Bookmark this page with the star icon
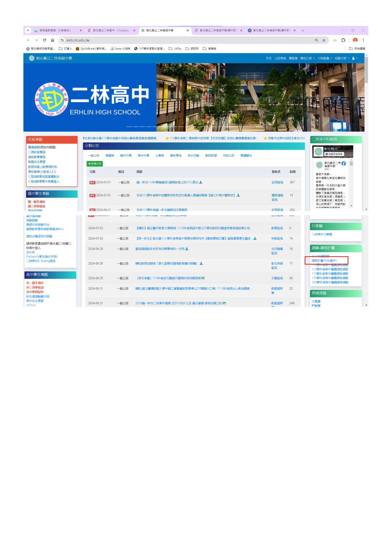392x555 pixels. (324, 40)
